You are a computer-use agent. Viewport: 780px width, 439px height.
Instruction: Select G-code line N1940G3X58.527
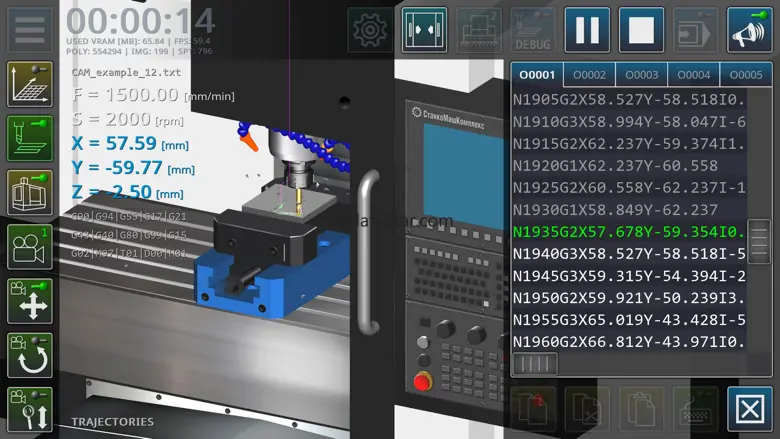click(x=629, y=254)
